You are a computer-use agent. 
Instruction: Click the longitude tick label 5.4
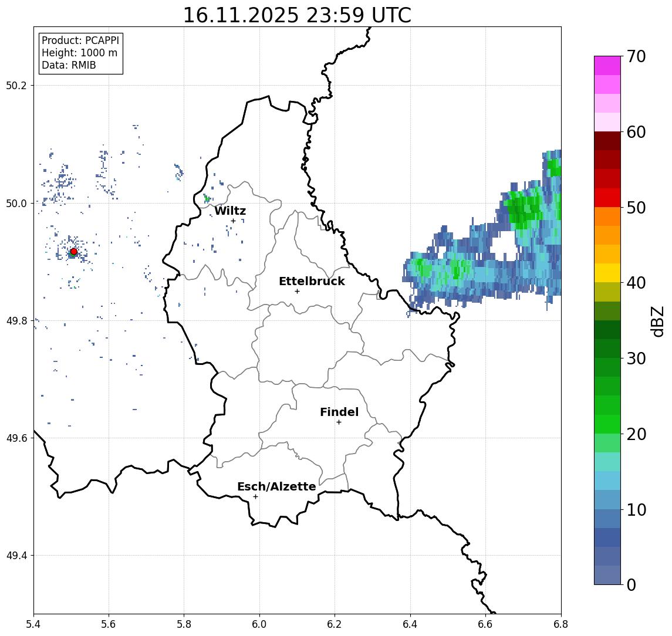pyautogui.click(x=33, y=624)
